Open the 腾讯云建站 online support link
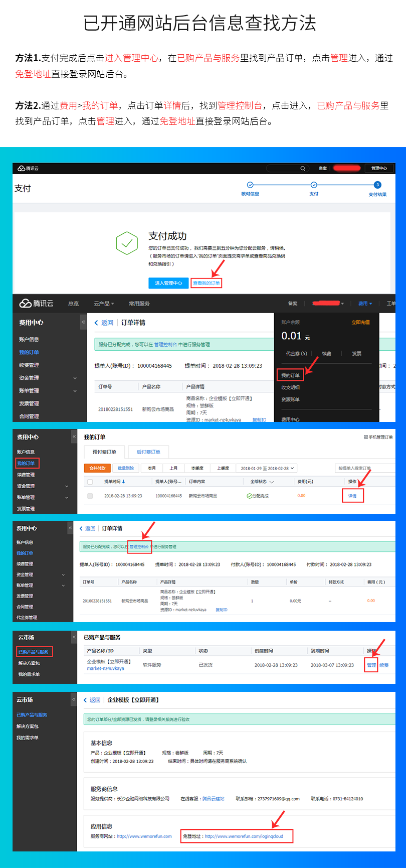 coord(213,799)
